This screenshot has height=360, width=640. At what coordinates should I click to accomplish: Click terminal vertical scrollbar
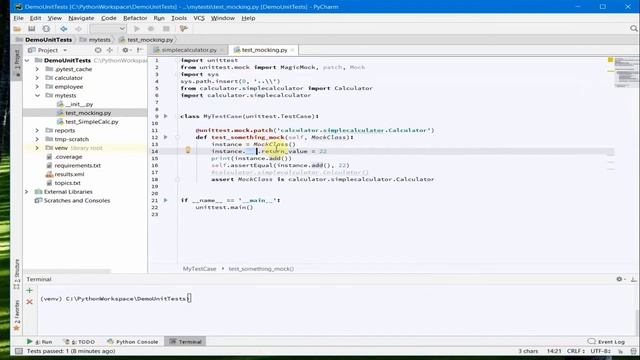(x=637, y=322)
